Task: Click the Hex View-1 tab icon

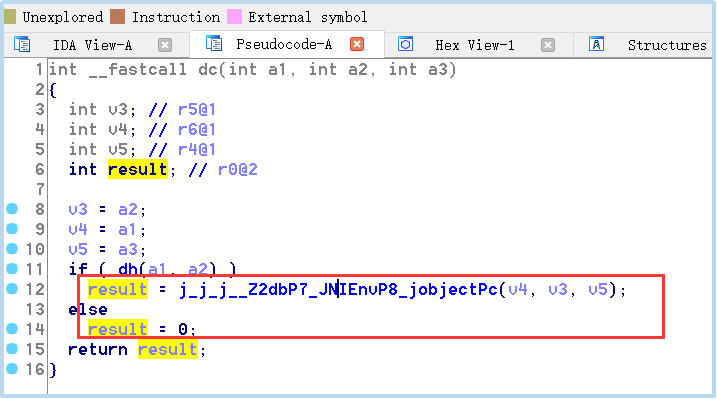Action: 405,44
